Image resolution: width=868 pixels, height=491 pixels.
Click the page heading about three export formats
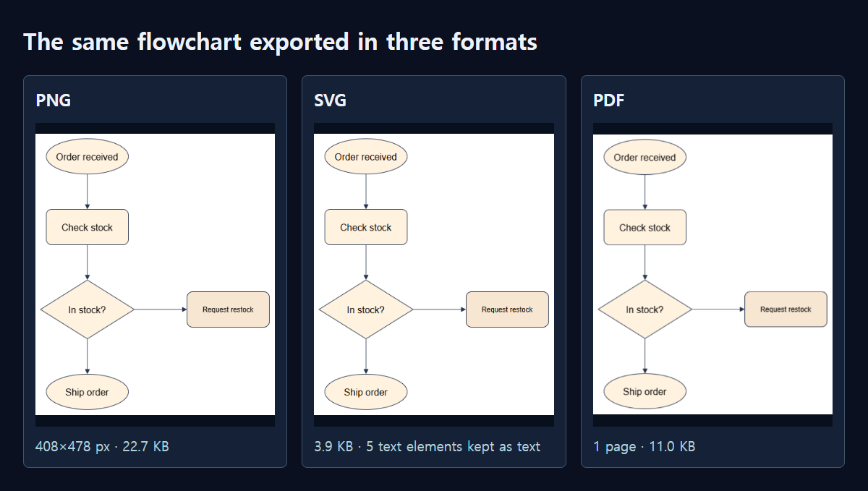tap(280, 42)
